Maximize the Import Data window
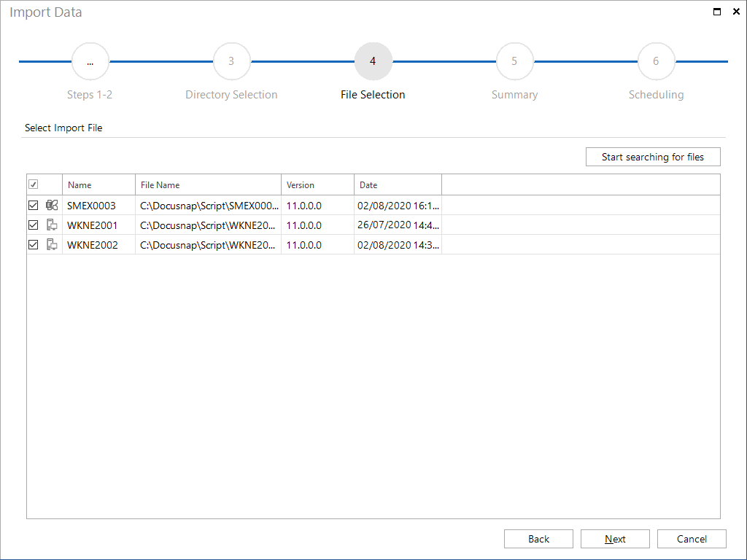This screenshot has width=747, height=560. (717, 12)
